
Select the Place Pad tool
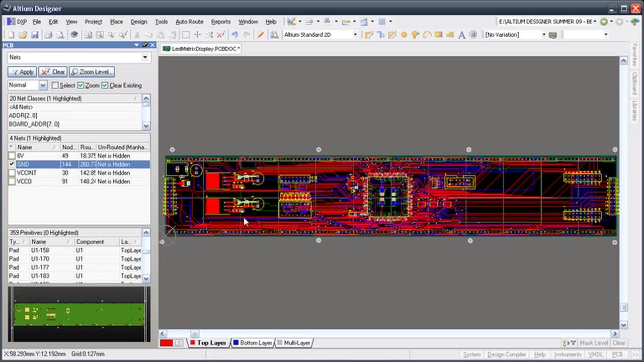click(x=404, y=35)
